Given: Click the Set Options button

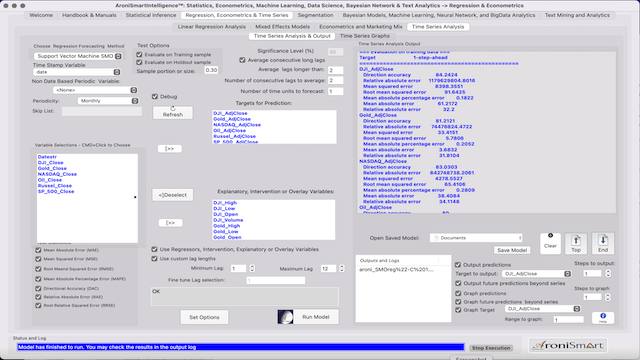Looking at the screenshot, I should [204, 317].
